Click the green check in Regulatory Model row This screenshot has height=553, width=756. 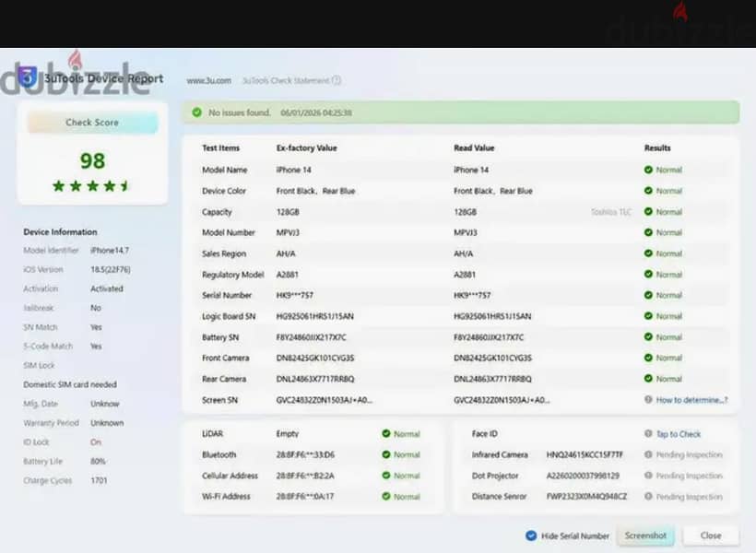[x=648, y=275]
